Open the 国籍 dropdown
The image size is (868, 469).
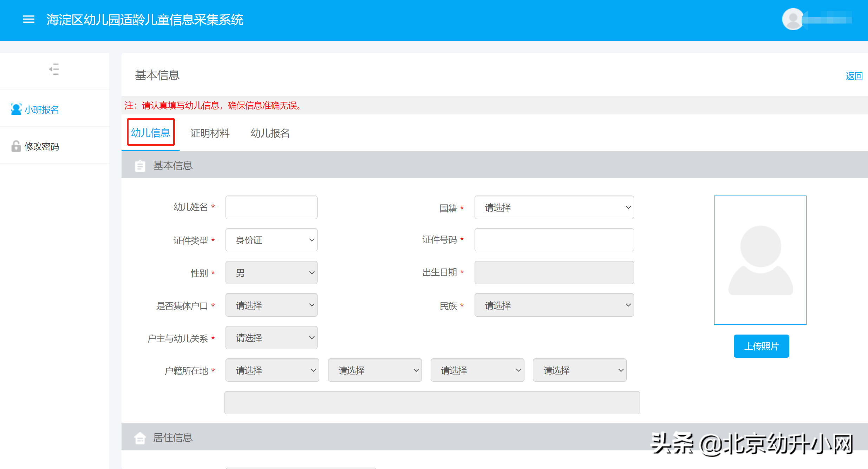(554, 207)
